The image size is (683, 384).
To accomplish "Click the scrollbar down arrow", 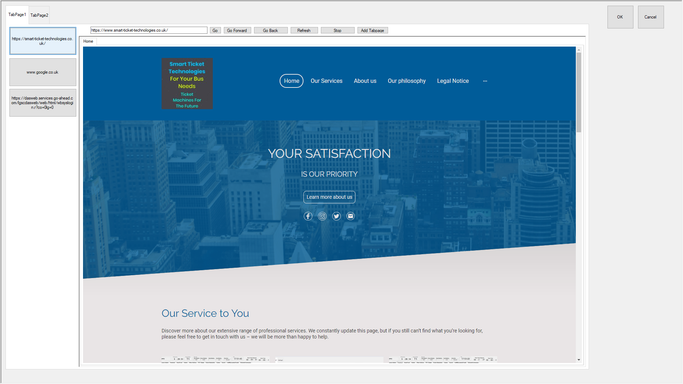I will click(x=579, y=360).
